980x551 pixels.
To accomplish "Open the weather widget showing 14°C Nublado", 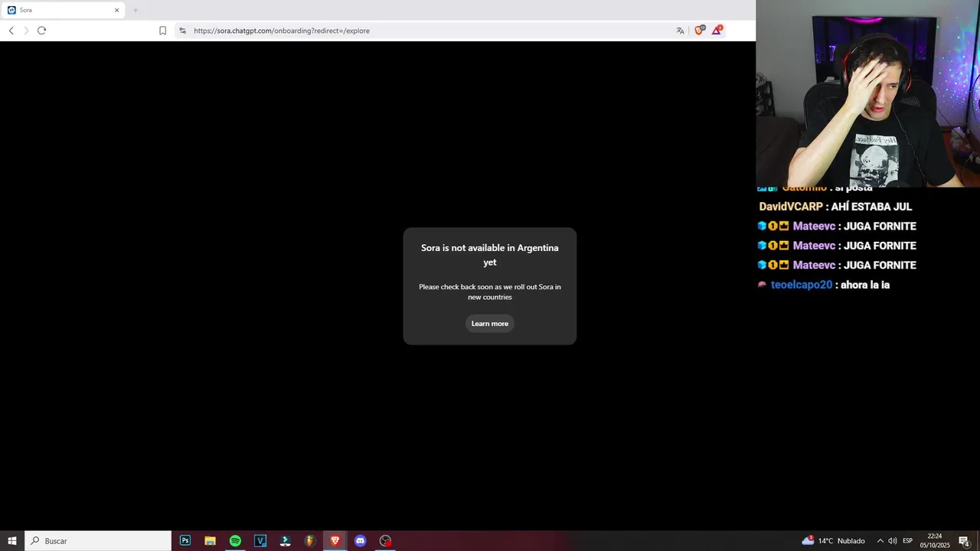I will click(x=833, y=541).
